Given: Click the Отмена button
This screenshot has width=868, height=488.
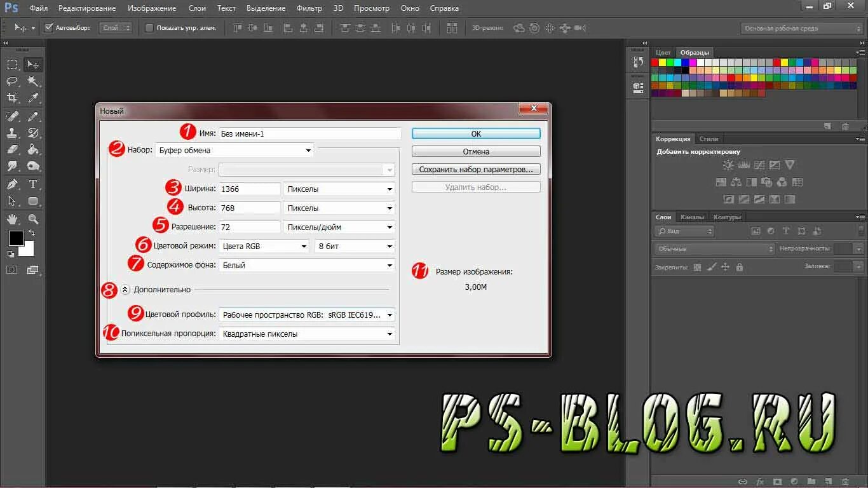Looking at the screenshot, I should click(476, 151).
